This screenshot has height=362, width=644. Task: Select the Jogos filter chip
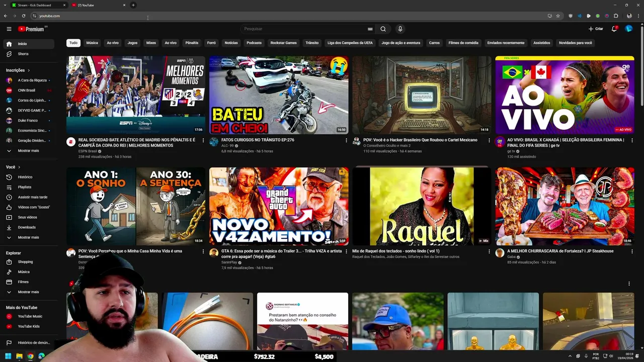tap(132, 43)
